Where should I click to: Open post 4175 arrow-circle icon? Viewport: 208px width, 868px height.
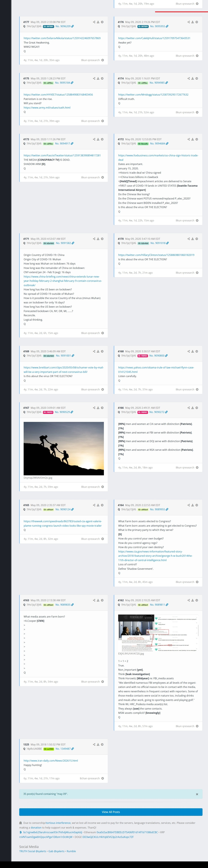102,78
